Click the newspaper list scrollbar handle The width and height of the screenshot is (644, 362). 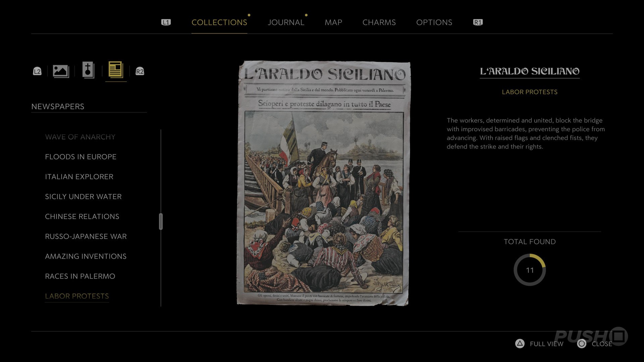click(x=161, y=222)
